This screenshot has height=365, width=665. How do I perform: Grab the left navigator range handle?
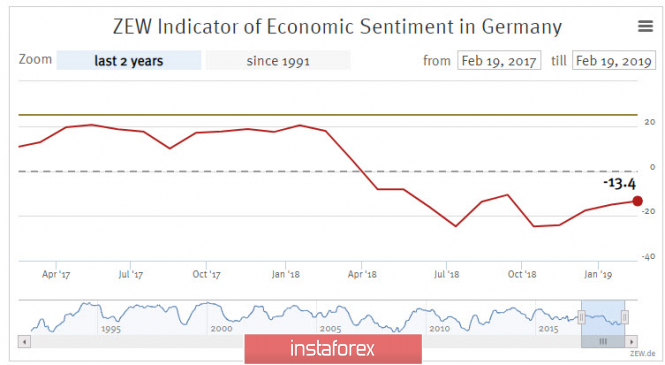pos(581,317)
